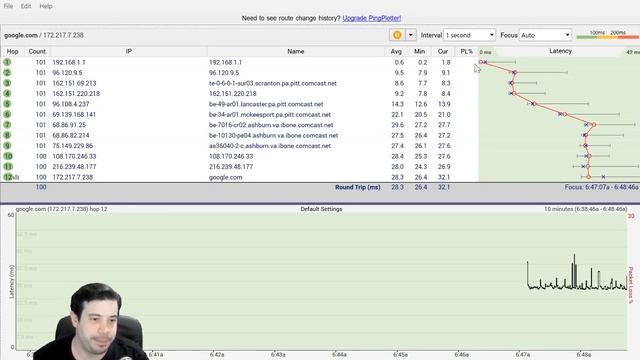Open the dropdown arrow beside the pause button
Image resolution: width=640 pixels, height=360 pixels.
[x=411, y=35]
